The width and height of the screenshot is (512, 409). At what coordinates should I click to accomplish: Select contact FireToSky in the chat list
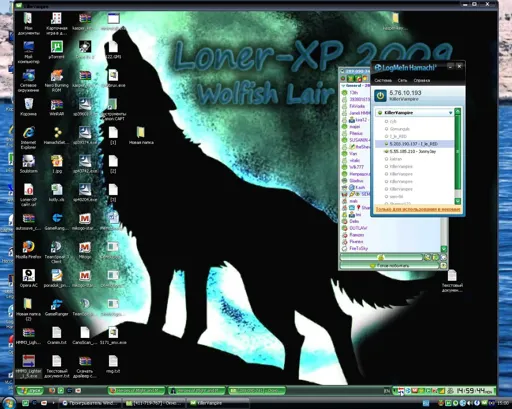tap(358, 249)
